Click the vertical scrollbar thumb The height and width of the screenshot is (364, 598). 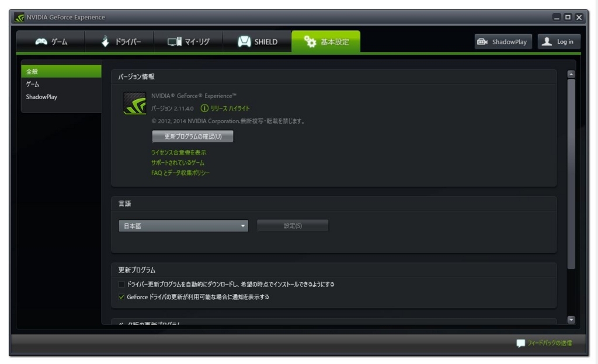click(571, 174)
